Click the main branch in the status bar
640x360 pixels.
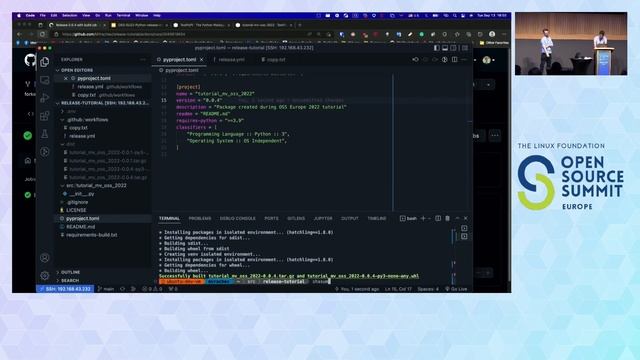[106, 289]
